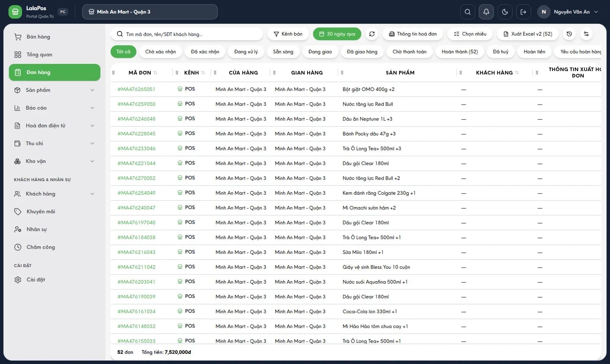
Task: Select the Tất cả status tab
Action: click(x=124, y=52)
